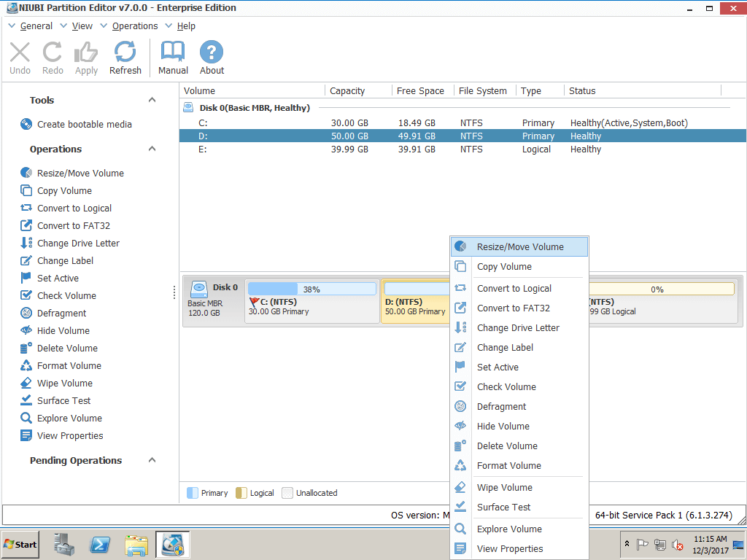Select the E: logical partition block in disk map
Image resolution: width=747 pixels, height=560 pixels.
pyautogui.click(x=664, y=301)
